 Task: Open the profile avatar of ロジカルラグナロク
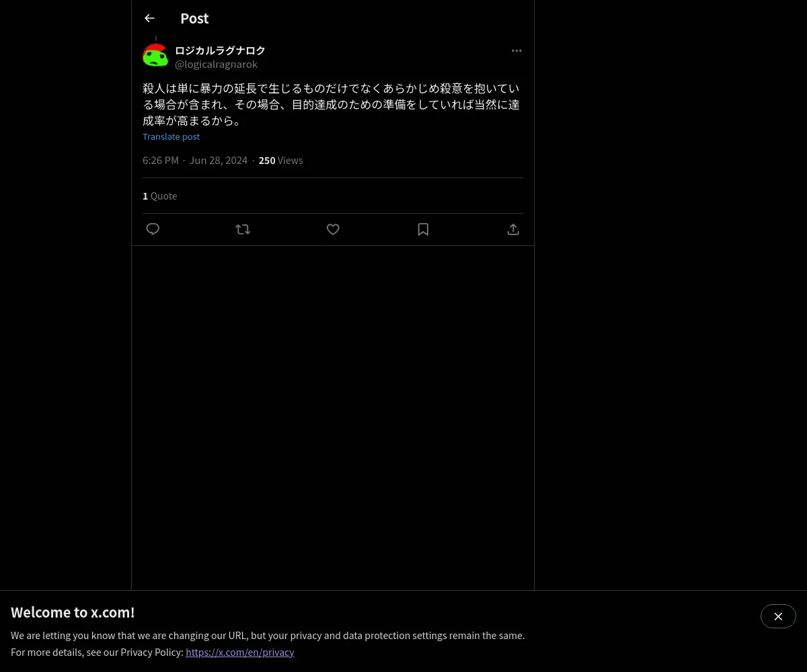coord(155,55)
